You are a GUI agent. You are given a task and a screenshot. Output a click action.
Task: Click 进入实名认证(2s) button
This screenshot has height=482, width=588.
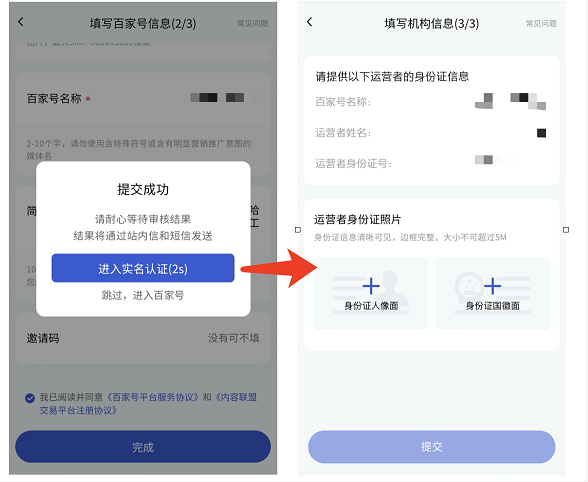143,268
